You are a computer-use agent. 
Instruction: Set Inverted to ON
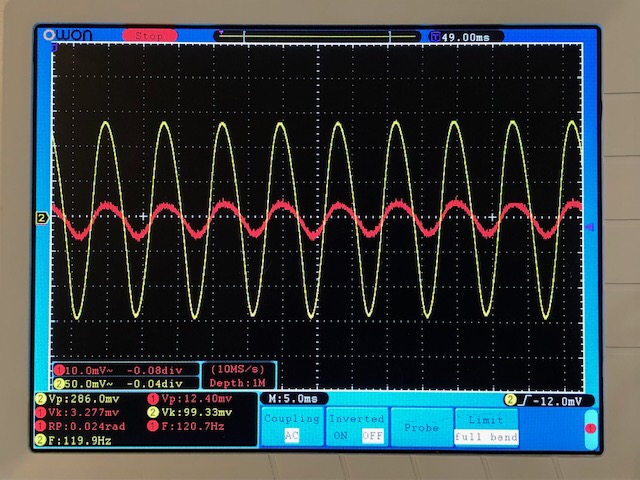coord(341,436)
